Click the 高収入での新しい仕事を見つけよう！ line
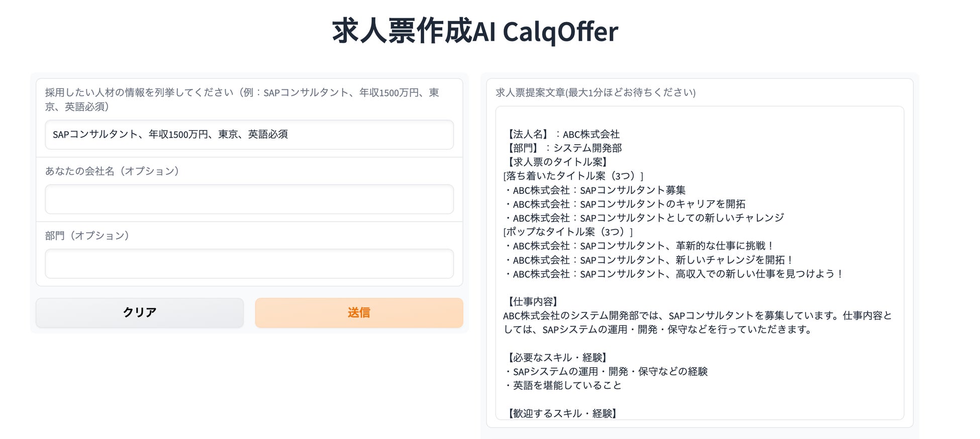Image resolution: width=980 pixels, height=439 pixels. click(x=674, y=274)
